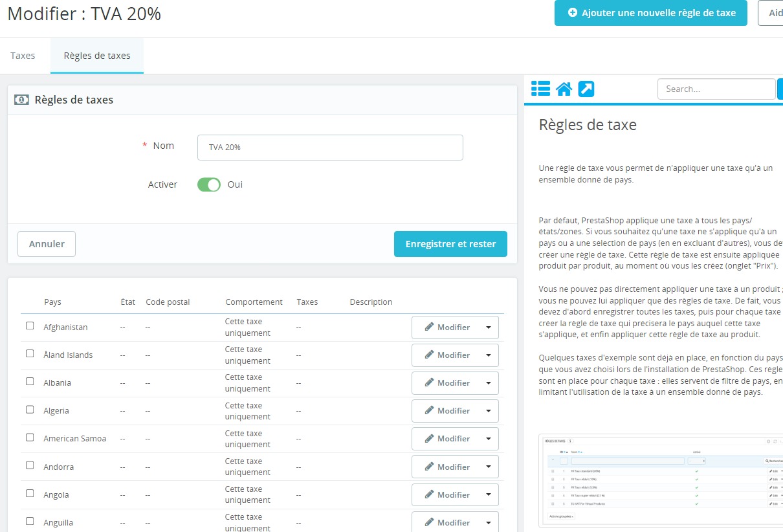Screen dimensions: 783x532
Task: Click Enregistrer et rester button
Action: (450, 244)
